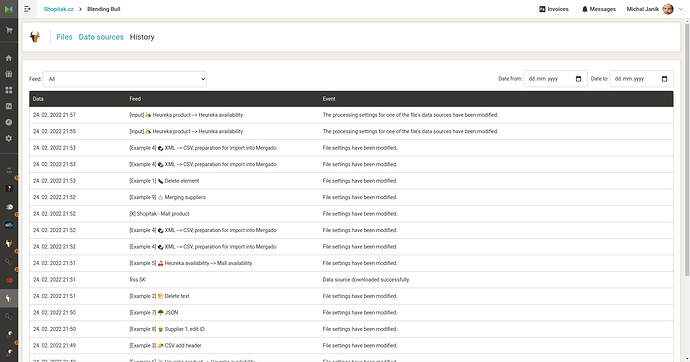The image size is (690, 362).
Task: Expand the Feed filter dropdown
Action: point(125,79)
